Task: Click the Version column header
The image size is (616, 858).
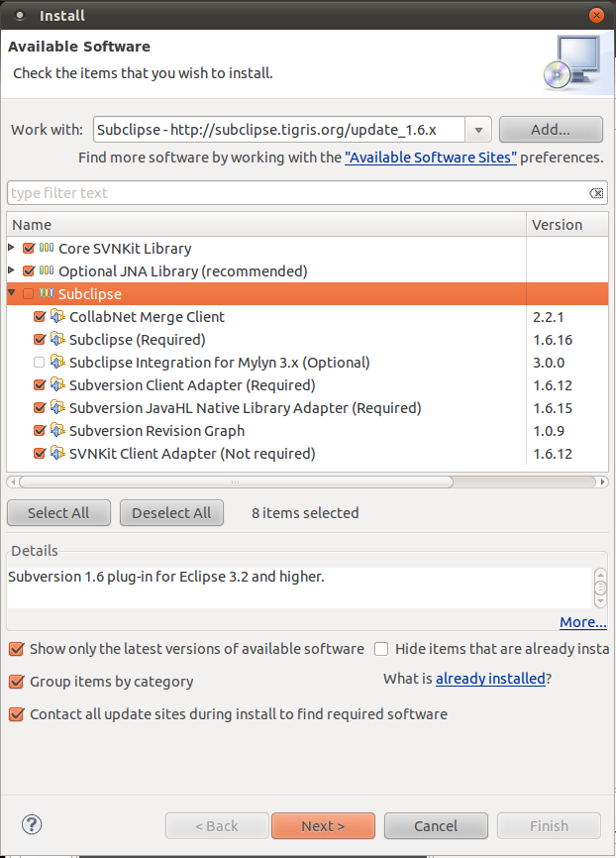Action: [567, 225]
